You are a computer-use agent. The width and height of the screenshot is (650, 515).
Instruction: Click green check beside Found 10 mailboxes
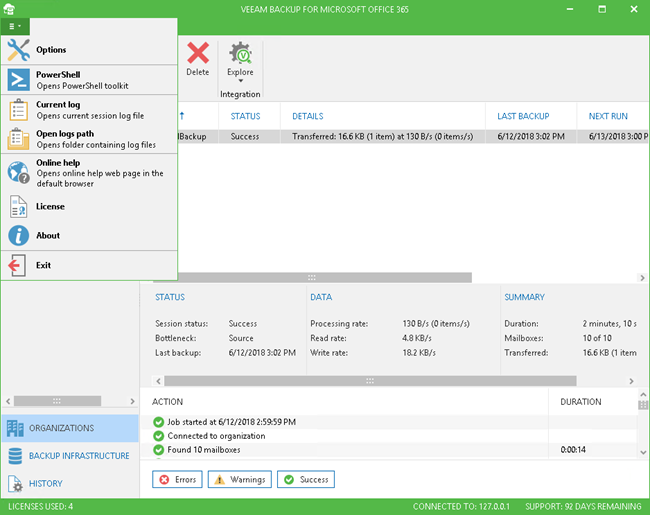point(158,449)
